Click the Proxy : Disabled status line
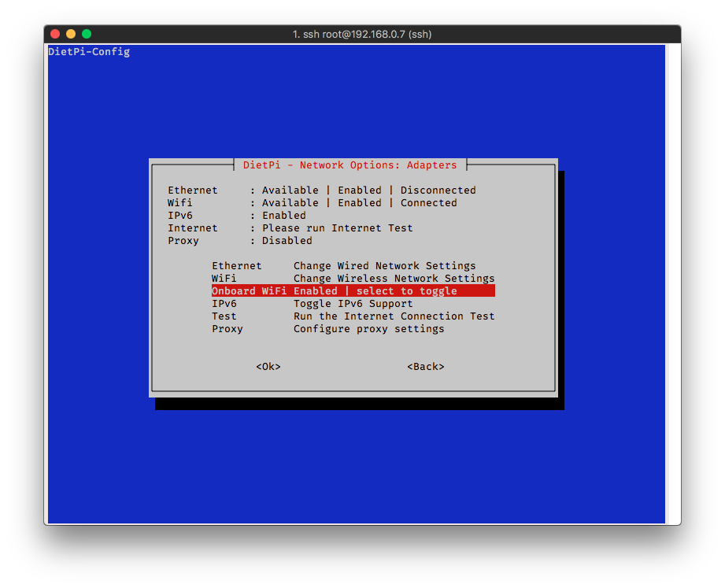The height and width of the screenshot is (588, 725). (240, 240)
